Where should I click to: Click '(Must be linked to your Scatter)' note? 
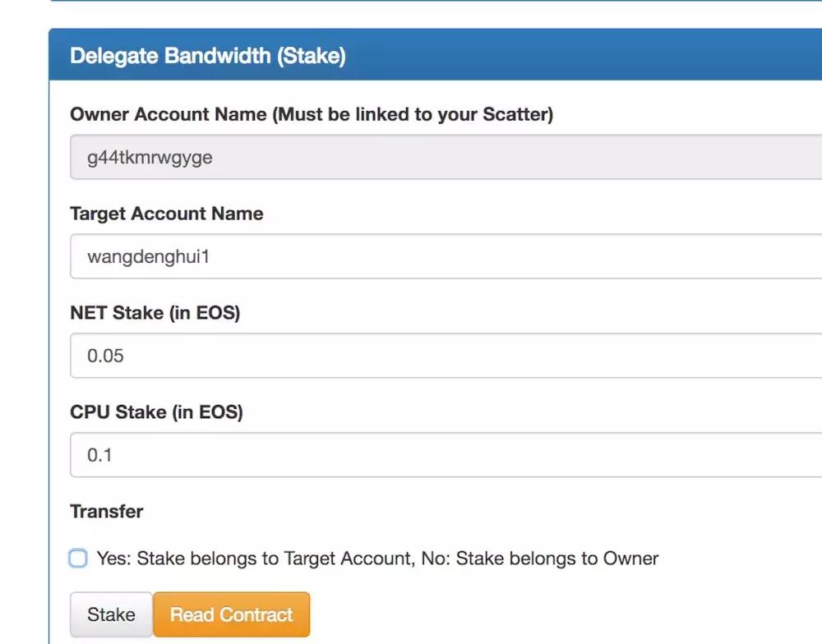[413, 114]
